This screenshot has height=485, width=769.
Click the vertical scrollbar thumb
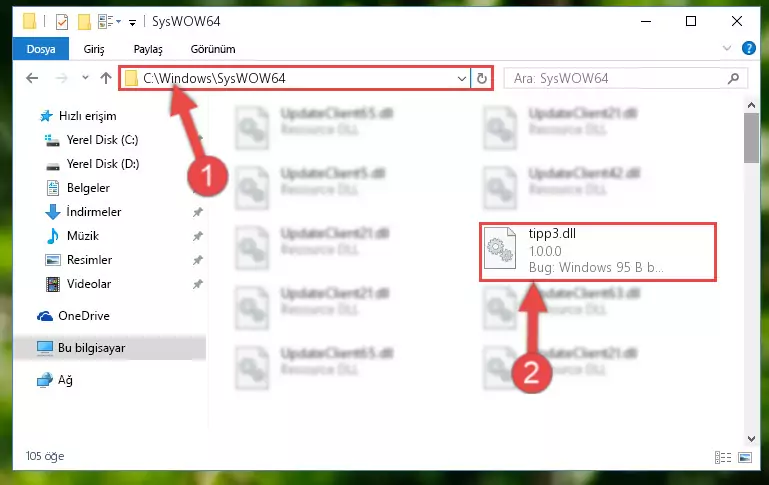(751, 138)
